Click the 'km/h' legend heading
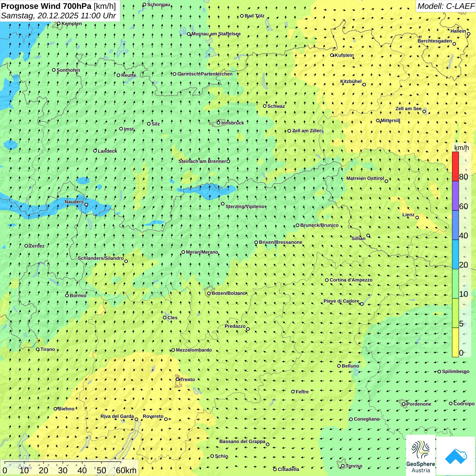Viewport: 476px width, 476px height. [462, 148]
